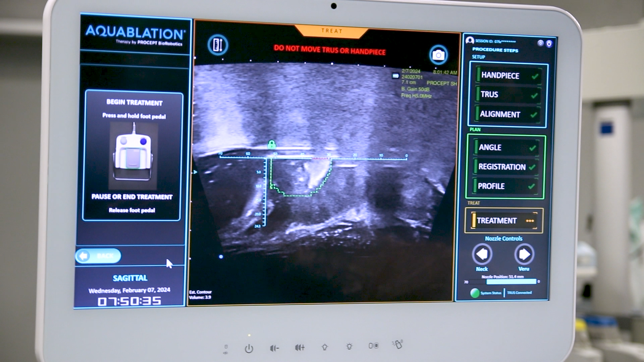
Task: Click the 'Est. Contour Volume: 3.9' readout
Action: tap(201, 295)
